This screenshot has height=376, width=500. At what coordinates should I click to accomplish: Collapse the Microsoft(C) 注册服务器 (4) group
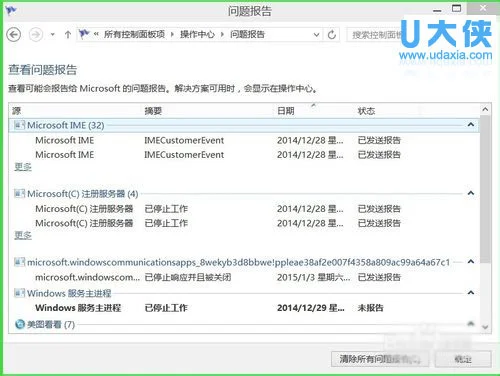[x=471, y=193]
